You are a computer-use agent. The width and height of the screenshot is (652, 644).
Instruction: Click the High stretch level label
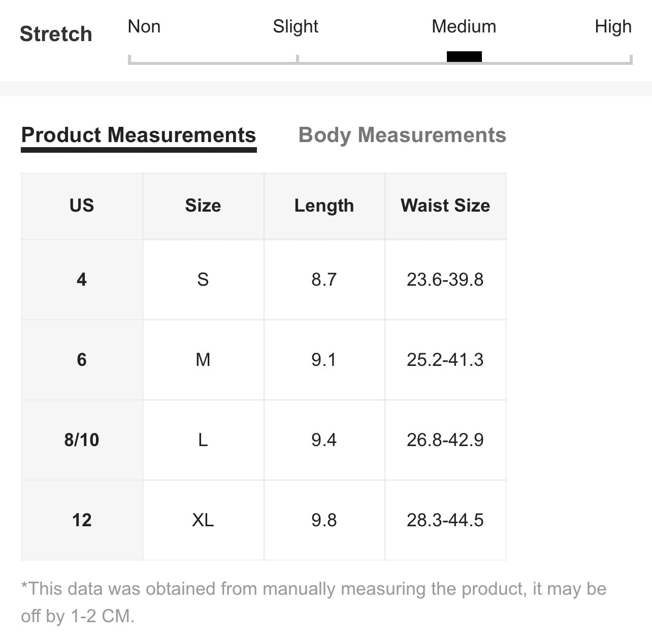(x=613, y=26)
